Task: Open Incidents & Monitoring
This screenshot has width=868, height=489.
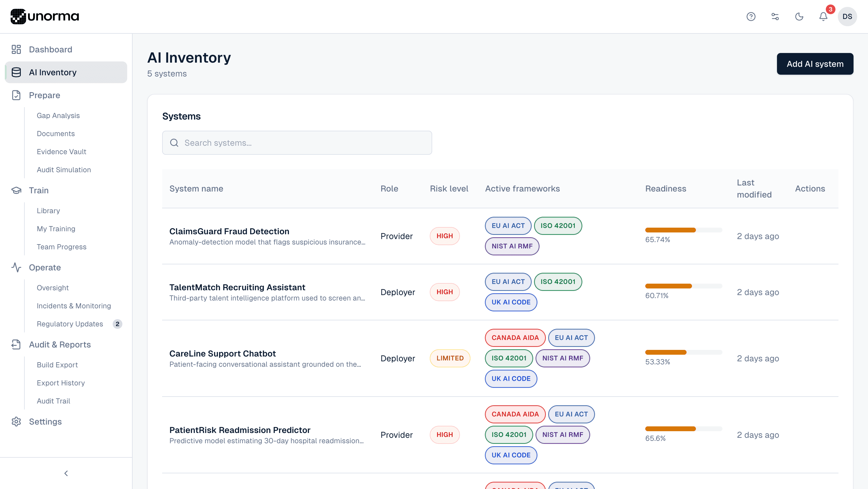Action: pyautogui.click(x=74, y=306)
